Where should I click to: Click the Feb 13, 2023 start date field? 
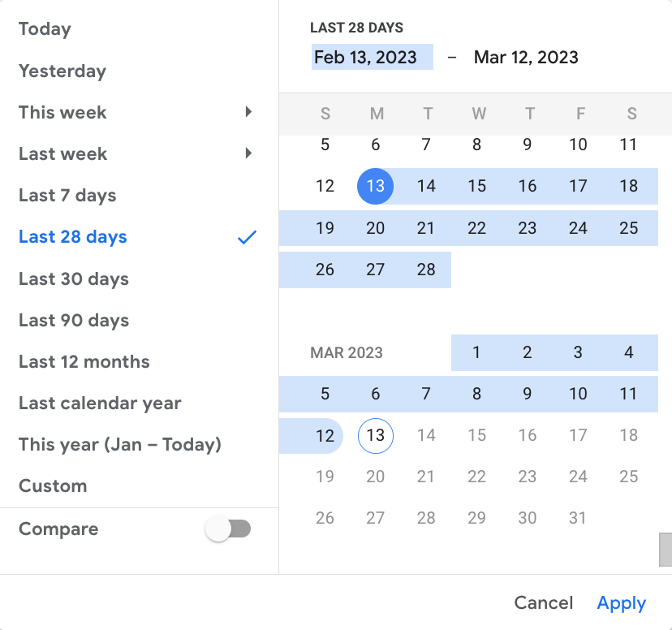pyautogui.click(x=372, y=57)
